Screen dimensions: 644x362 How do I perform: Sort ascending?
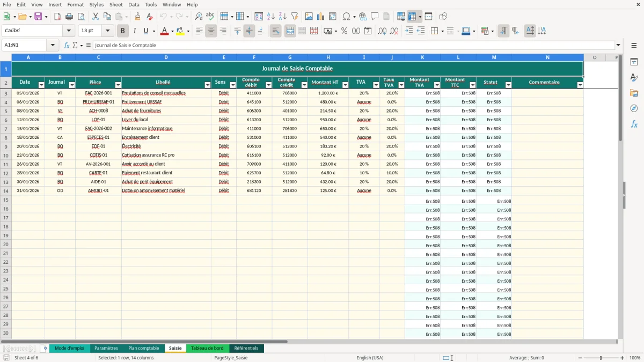coord(271,17)
